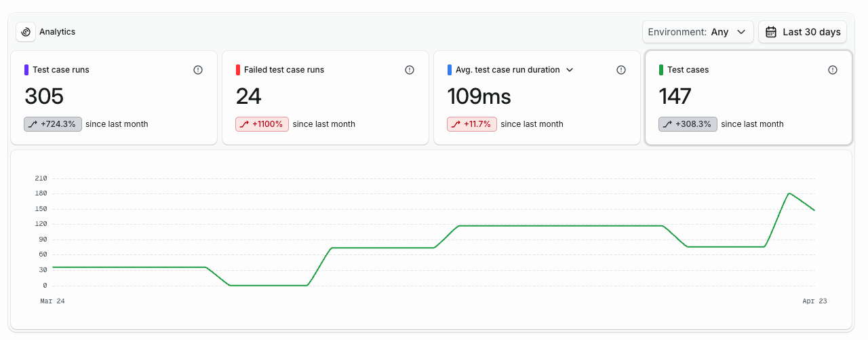
Task: Open the Environment: Any dropdown
Action: coord(698,32)
